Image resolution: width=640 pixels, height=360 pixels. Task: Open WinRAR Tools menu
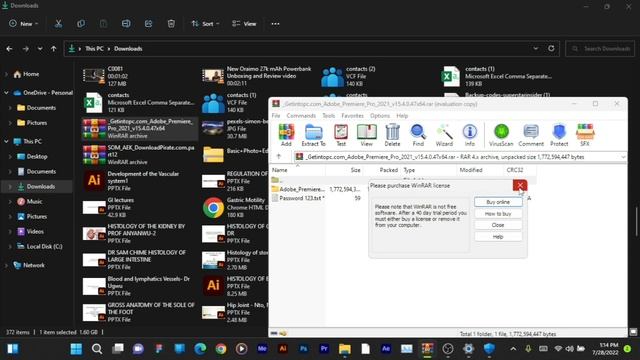point(329,116)
